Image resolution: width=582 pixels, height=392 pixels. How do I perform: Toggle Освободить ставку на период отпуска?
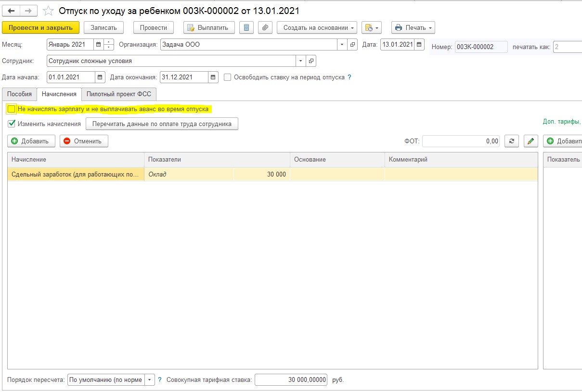[x=228, y=77]
